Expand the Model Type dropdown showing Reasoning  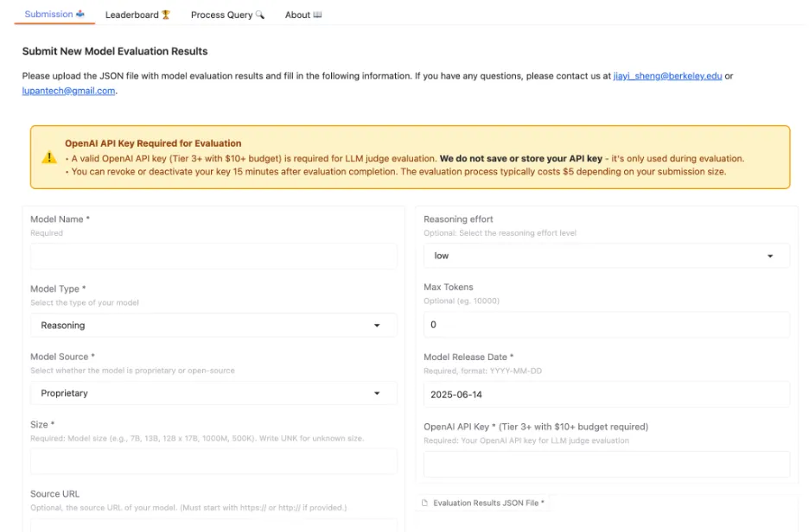[x=213, y=326]
